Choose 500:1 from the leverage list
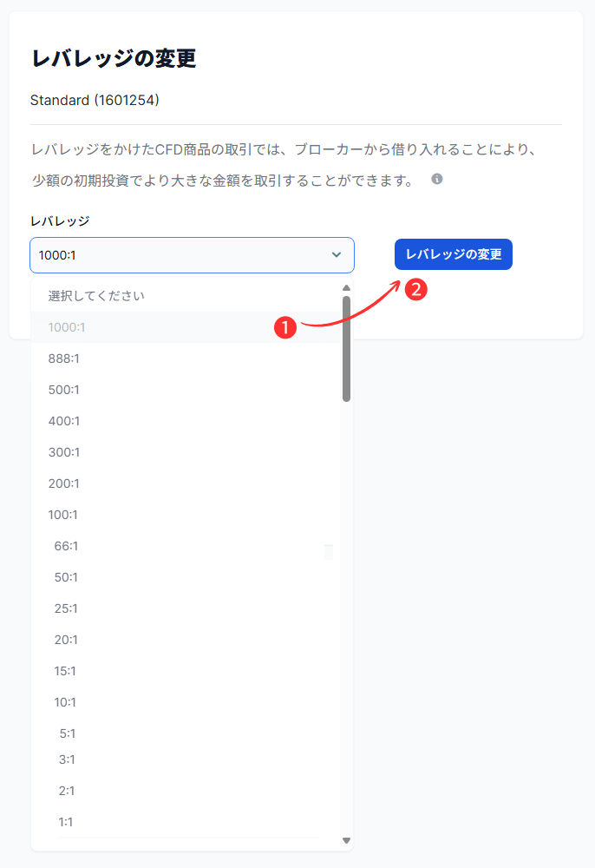Viewport: 595px width, 868px height. [64, 390]
